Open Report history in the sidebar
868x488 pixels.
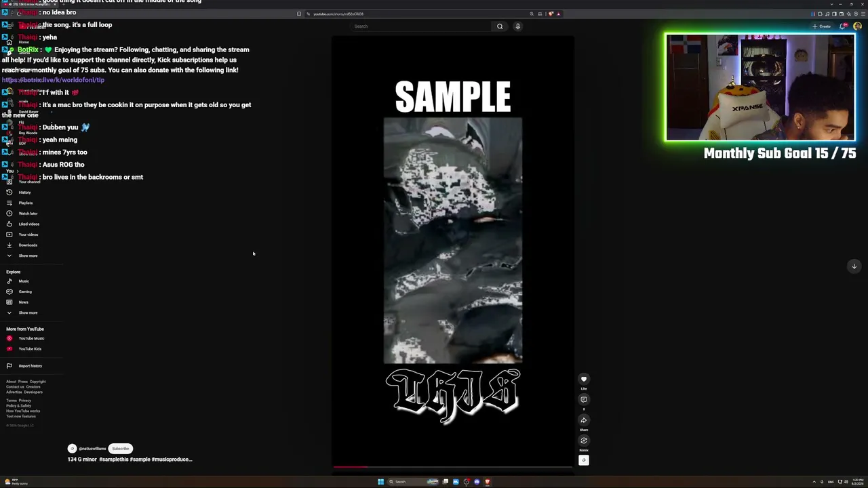click(30, 366)
